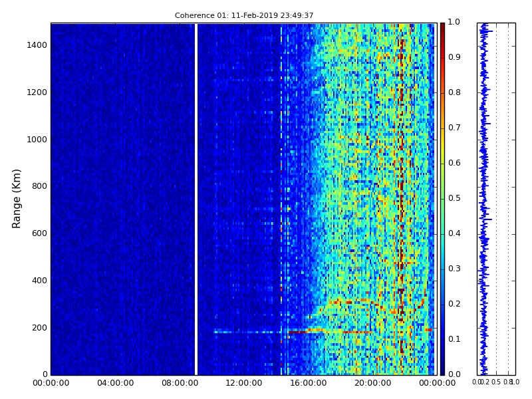This screenshot has height=399, width=532.
Task: Click the y-axis tick label '600'
Action: click(x=40, y=233)
